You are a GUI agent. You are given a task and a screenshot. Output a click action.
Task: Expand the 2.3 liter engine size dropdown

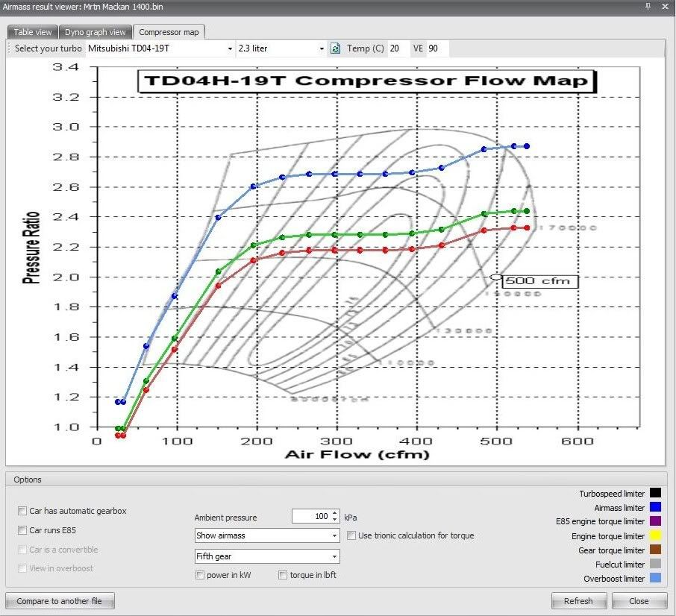coord(281,48)
